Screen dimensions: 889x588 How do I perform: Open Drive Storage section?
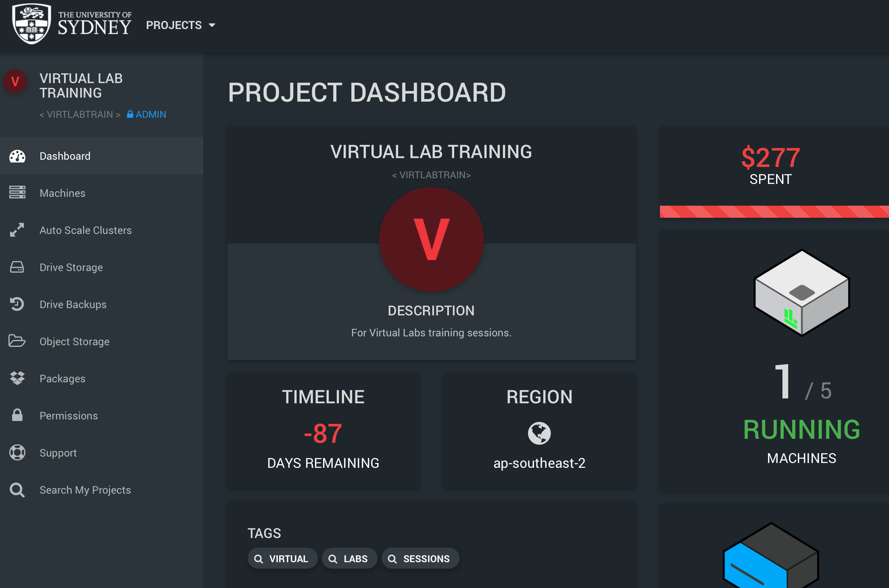102,267
